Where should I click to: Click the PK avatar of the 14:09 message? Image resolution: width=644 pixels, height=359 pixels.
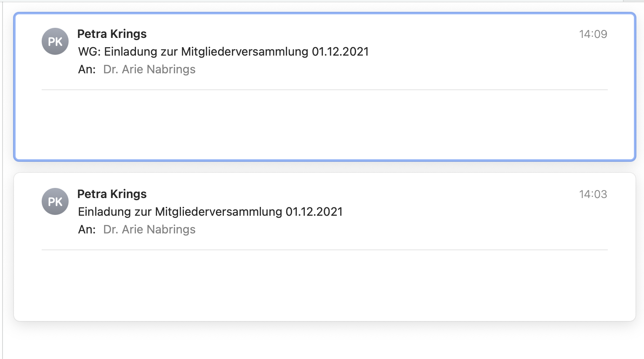coord(55,41)
